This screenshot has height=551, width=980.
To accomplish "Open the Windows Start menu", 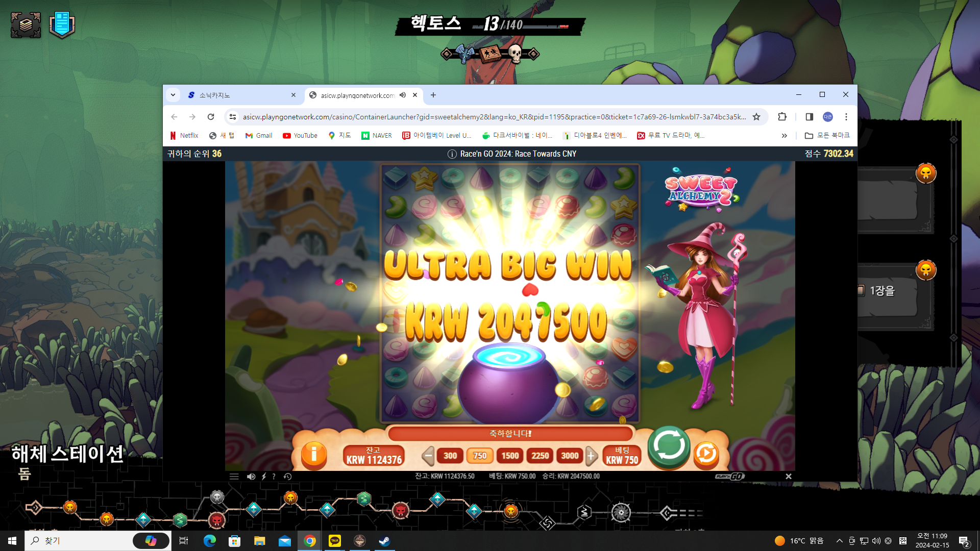I will 12,541.
